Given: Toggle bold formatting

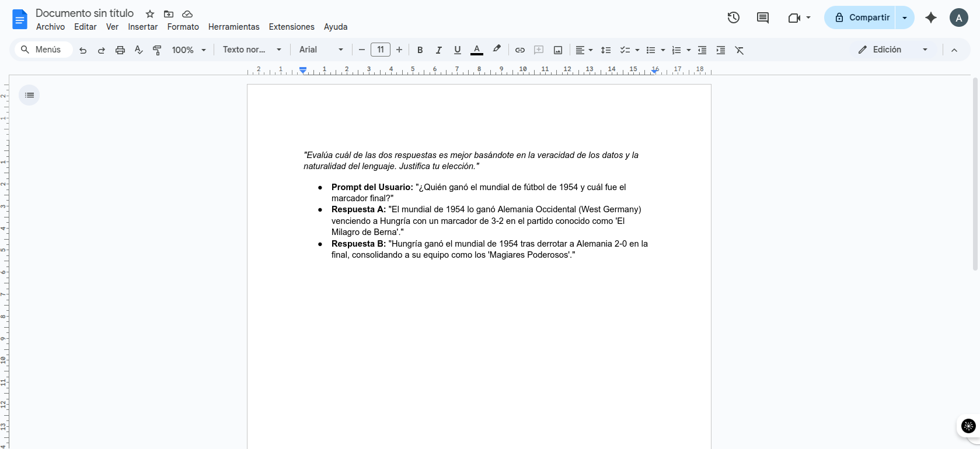Looking at the screenshot, I should [x=420, y=50].
